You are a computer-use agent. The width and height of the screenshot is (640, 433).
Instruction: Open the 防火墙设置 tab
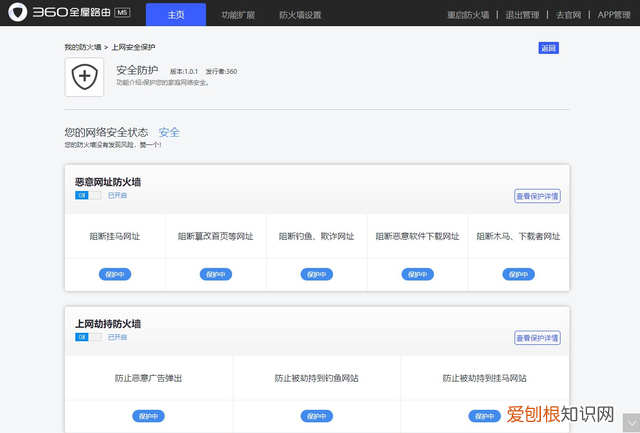(x=300, y=15)
